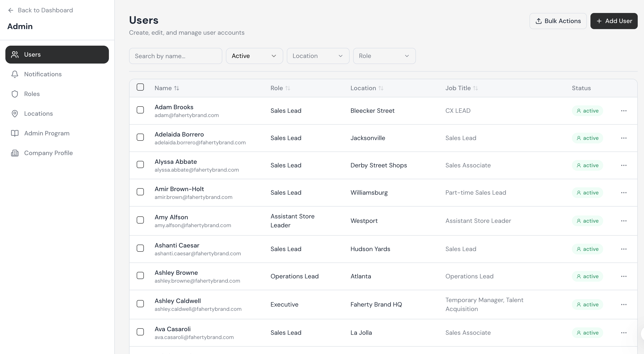Image resolution: width=644 pixels, height=354 pixels.
Task: Open the more options menu for Amir Brown-Holt
Action: [624, 193]
